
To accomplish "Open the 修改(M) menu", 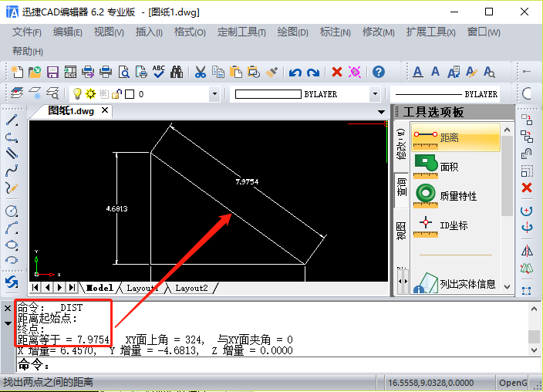I will coord(378,32).
